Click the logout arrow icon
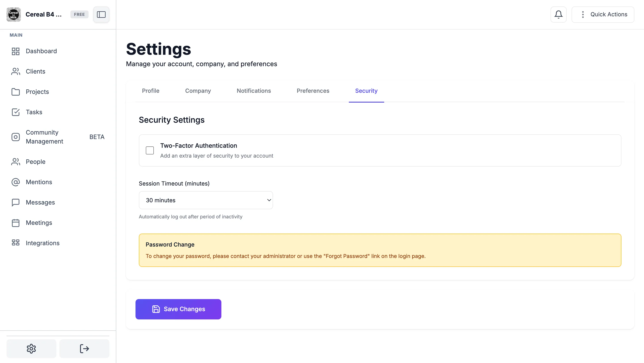Screen dimensions: 644x363 [x=84, y=348]
